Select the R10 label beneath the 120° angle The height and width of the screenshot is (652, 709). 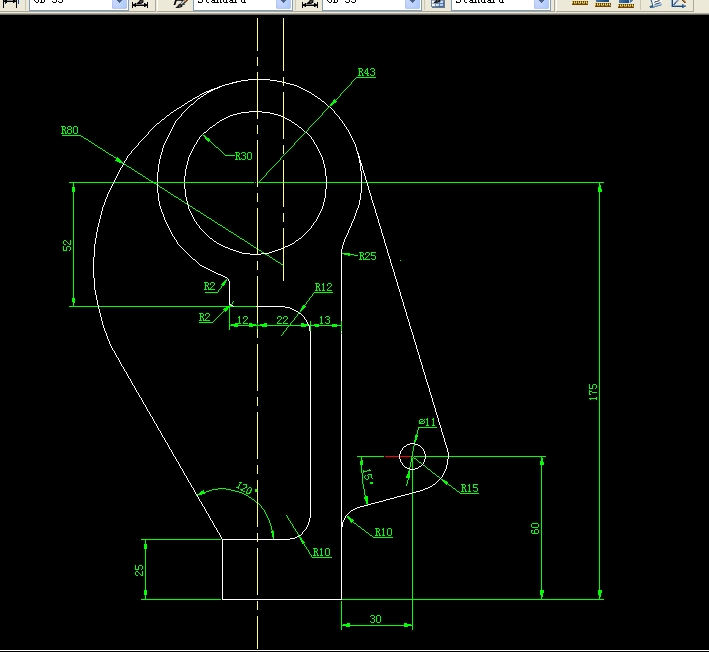(321, 552)
